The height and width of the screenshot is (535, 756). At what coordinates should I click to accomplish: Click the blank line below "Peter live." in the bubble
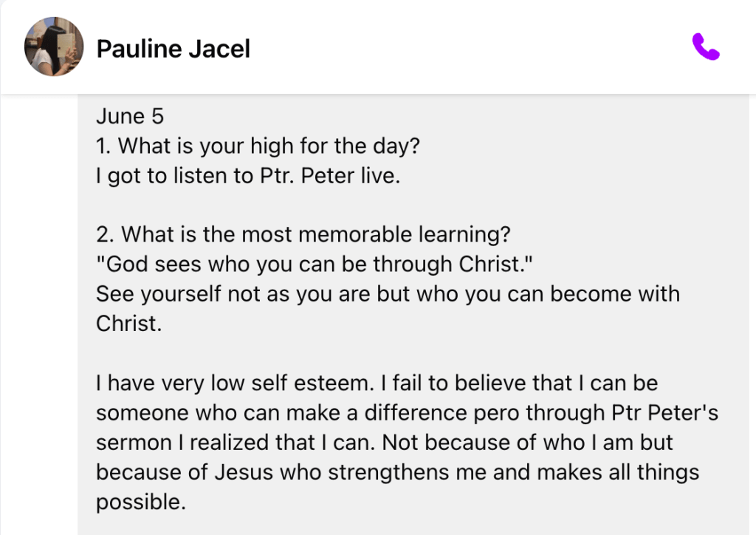click(x=295, y=205)
